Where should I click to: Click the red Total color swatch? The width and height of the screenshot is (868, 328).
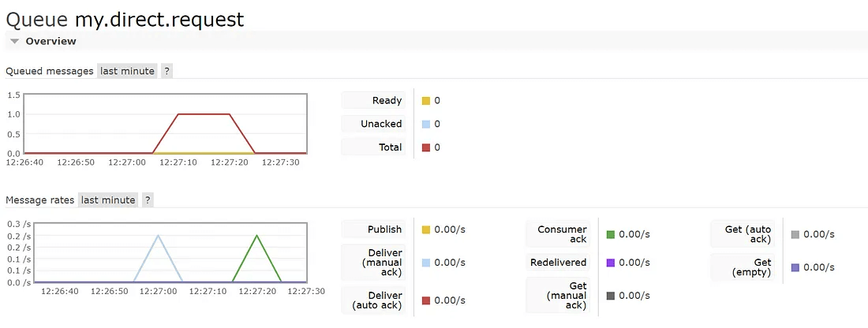[426, 148]
